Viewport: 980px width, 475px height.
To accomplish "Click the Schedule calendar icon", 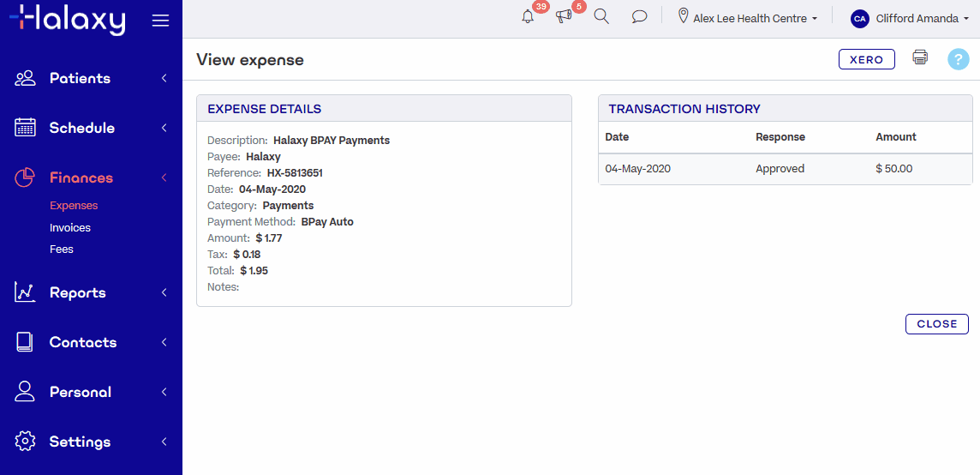I will pos(25,128).
